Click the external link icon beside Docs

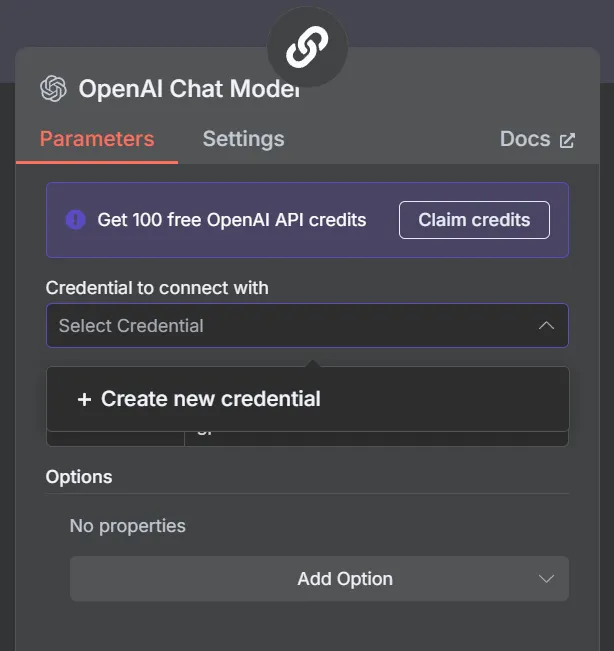pyautogui.click(x=567, y=140)
